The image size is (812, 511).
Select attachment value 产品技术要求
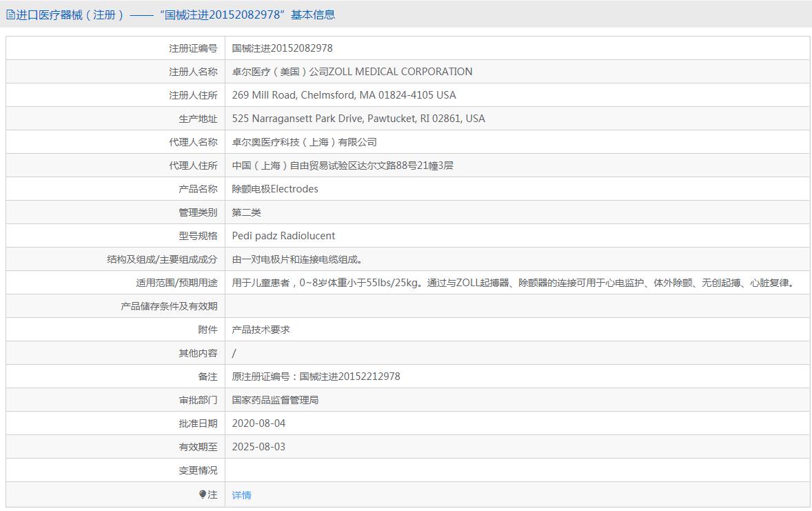click(x=261, y=330)
